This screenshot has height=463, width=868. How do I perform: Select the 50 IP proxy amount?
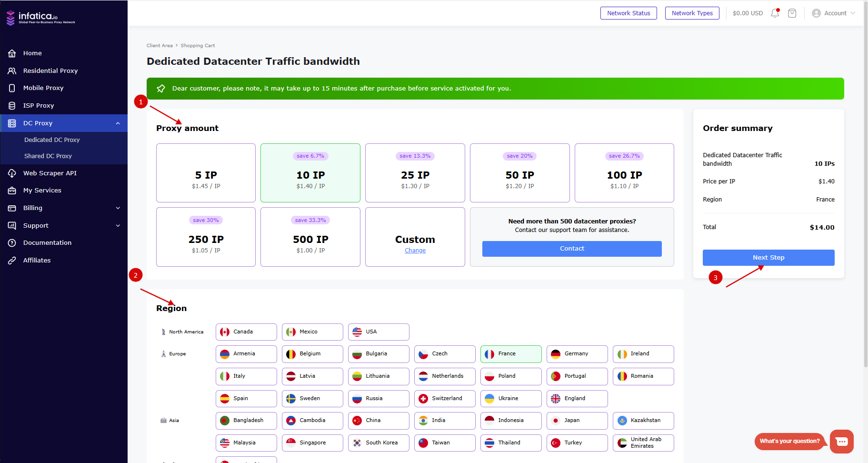click(x=520, y=173)
